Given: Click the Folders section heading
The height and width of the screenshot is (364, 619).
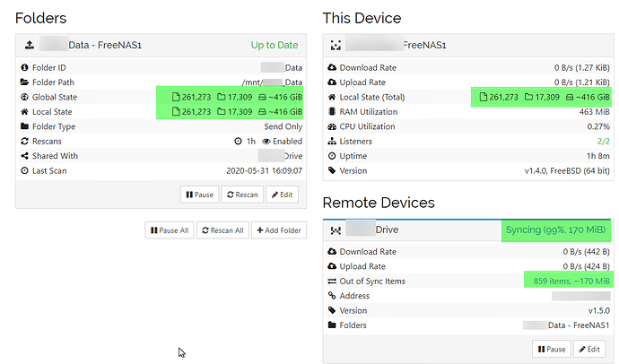Looking at the screenshot, I should (40, 18).
